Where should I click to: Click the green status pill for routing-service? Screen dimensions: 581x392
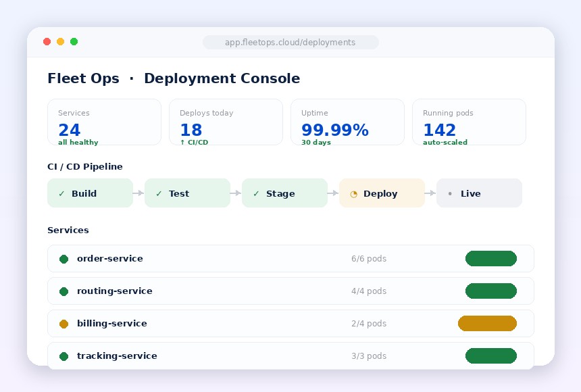[491, 291]
